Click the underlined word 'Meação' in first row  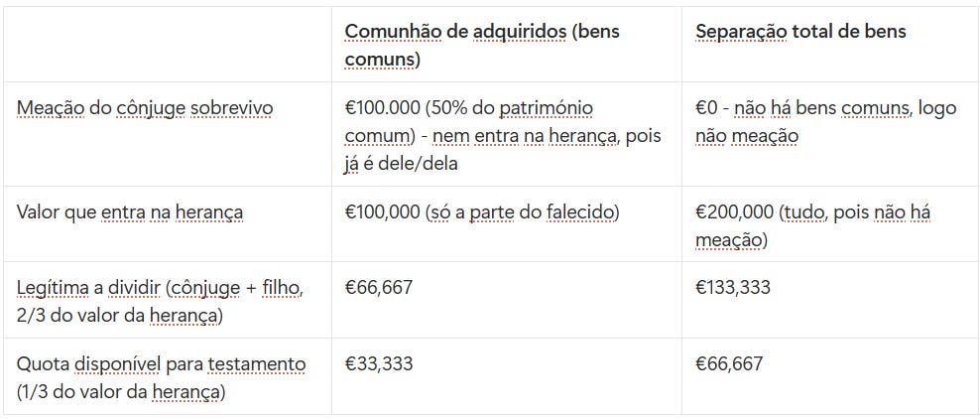(x=50, y=108)
